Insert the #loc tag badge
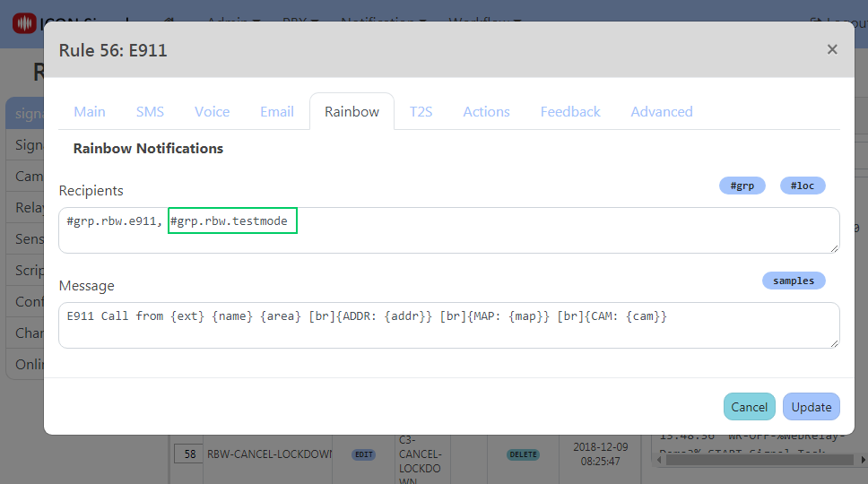 coord(802,186)
